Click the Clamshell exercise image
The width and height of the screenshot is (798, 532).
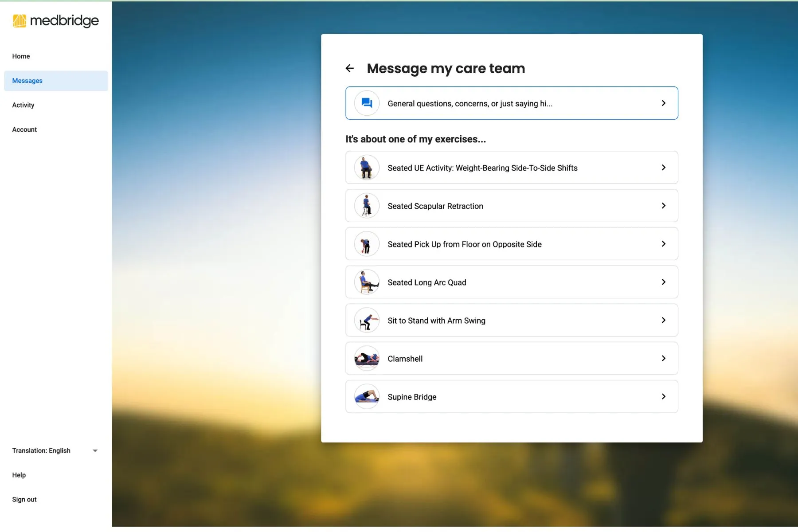pyautogui.click(x=367, y=358)
